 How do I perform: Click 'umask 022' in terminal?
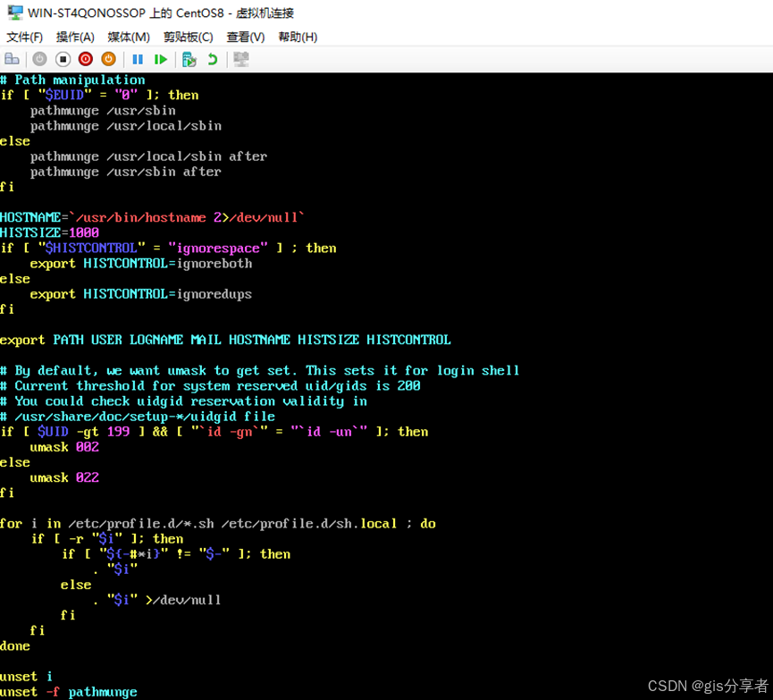pyautogui.click(x=64, y=477)
